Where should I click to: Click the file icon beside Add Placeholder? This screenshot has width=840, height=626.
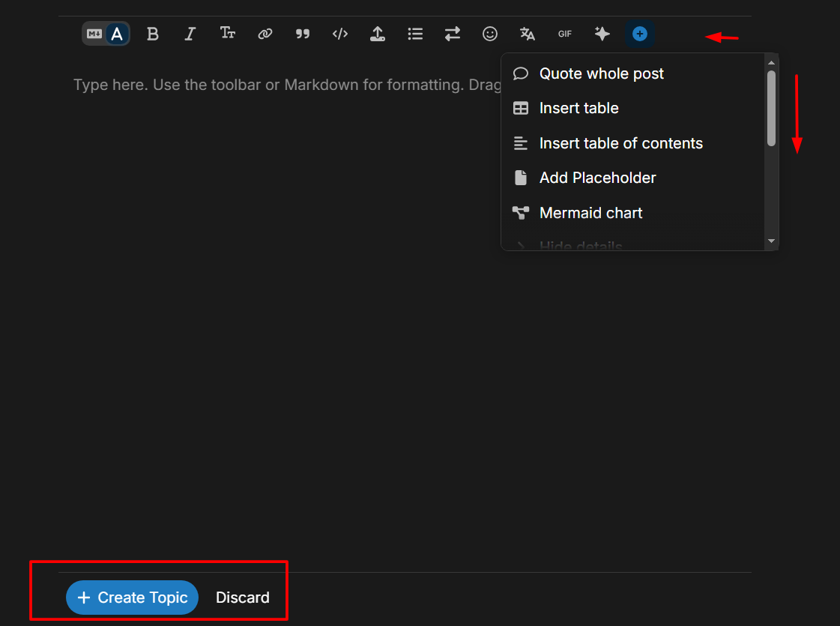pyautogui.click(x=520, y=178)
